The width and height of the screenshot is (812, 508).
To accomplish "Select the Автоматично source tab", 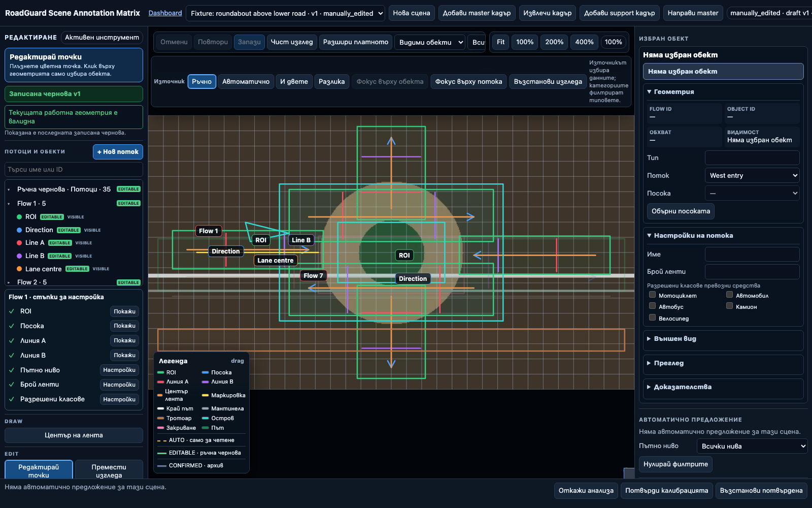I will tap(246, 82).
